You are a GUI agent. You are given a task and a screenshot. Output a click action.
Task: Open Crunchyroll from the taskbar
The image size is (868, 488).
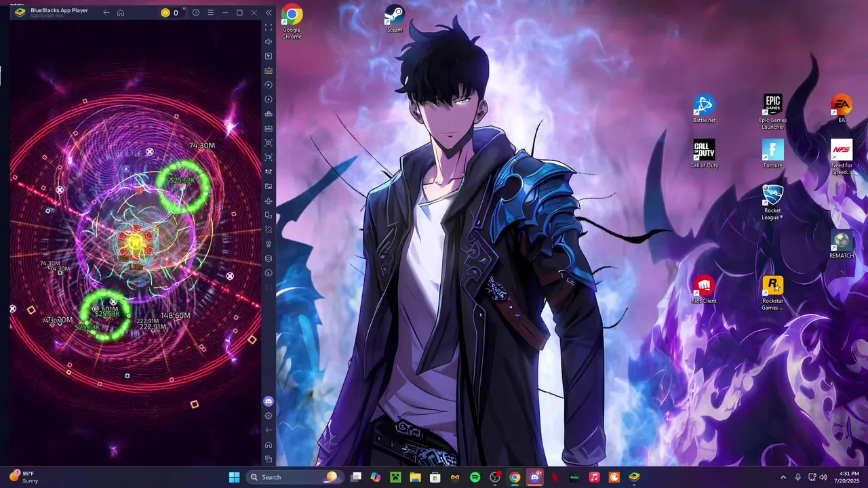pyautogui.click(x=614, y=477)
